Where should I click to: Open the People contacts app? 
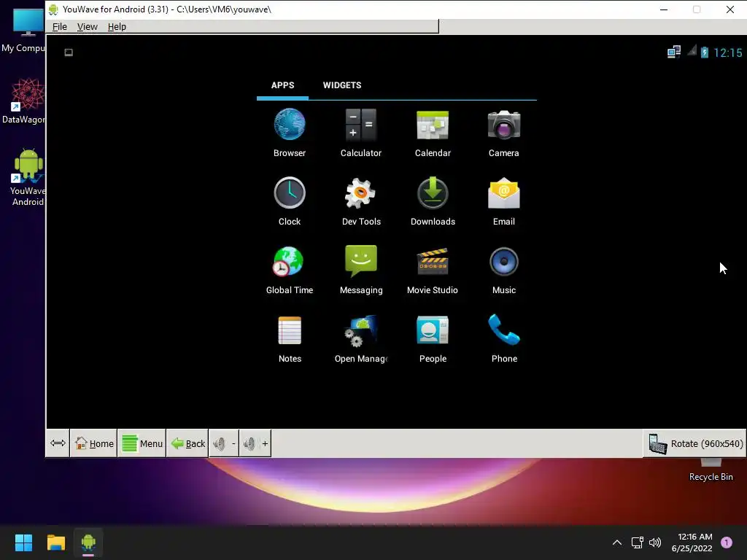(433, 338)
